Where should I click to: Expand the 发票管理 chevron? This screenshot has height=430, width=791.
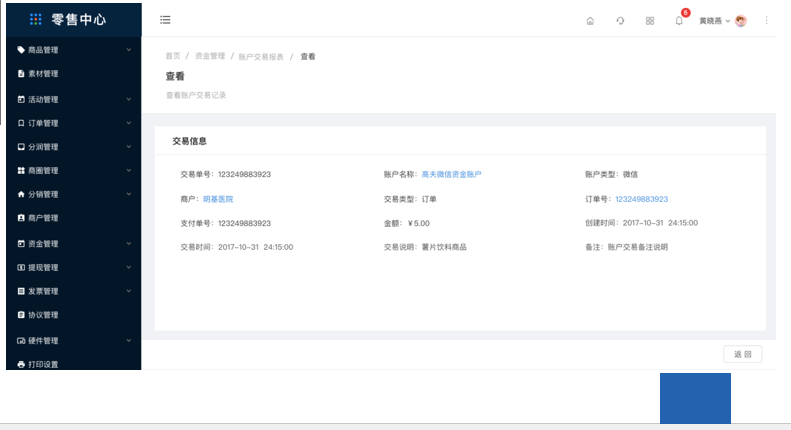tap(129, 291)
